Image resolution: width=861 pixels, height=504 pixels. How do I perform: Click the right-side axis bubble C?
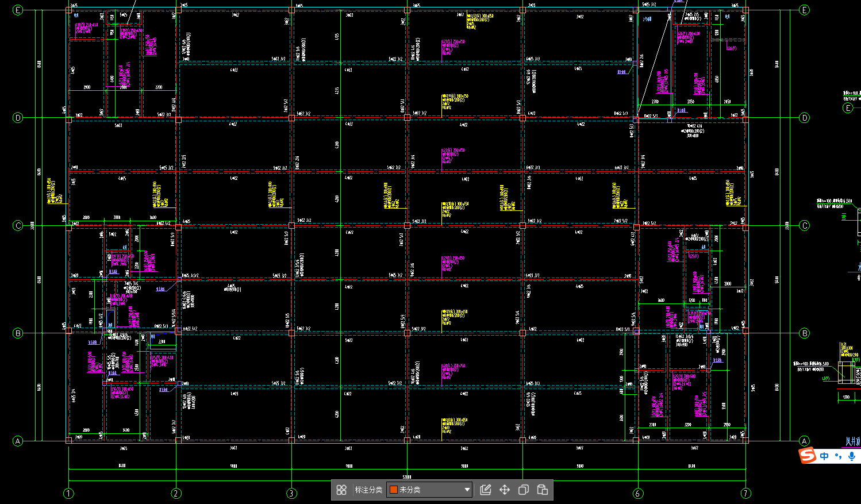[804, 225]
